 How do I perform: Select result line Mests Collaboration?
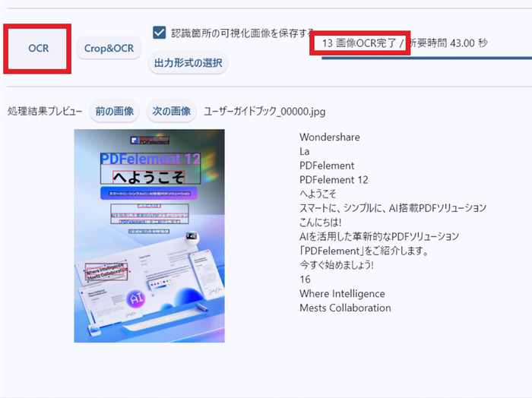(x=345, y=308)
